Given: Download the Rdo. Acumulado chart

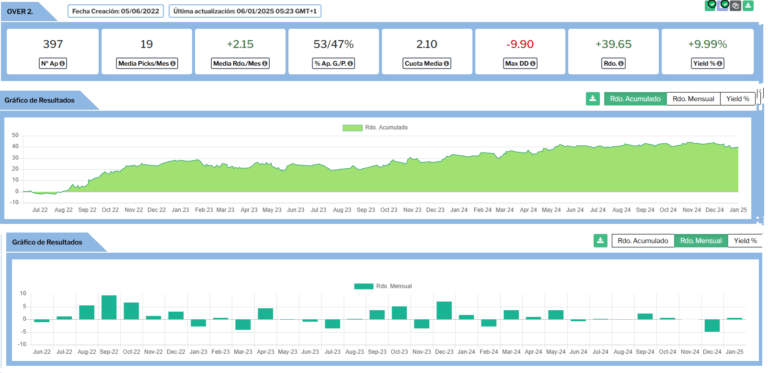Looking at the screenshot, I should 593,98.
